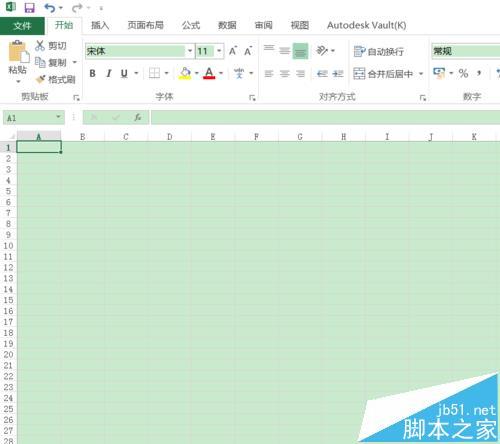Click the Cut scissors icon
Image resolution: width=500 pixels, height=444 pixels.
pyautogui.click(x=40, y=45)
